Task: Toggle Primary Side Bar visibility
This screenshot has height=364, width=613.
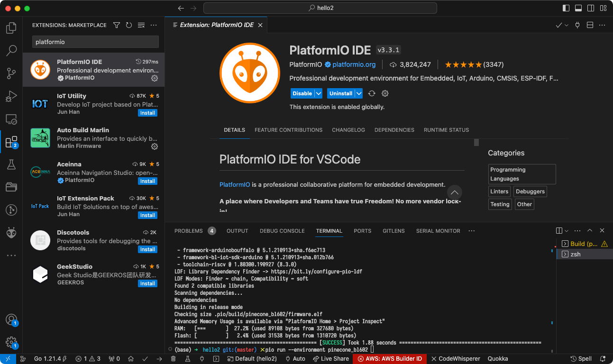Action: (566, 8)
